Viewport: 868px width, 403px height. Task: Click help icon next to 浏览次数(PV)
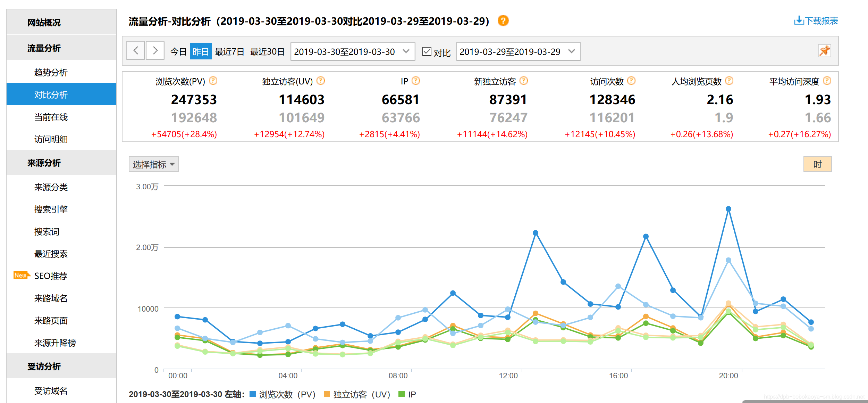pos(213,81)
